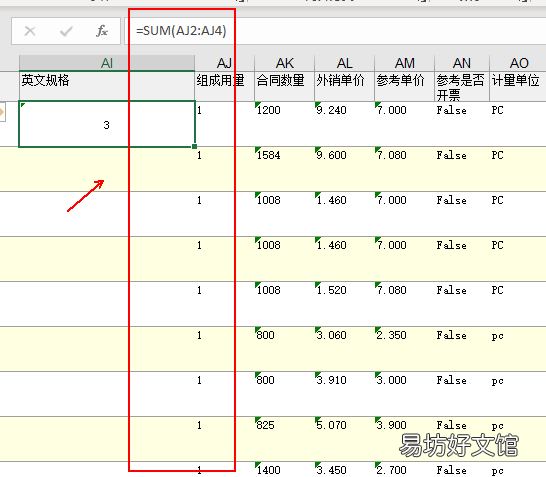This screenshot has width=546, height=477.
Task: Click PC unit cell in the 1584 row
Action: (x=518, y=169)
